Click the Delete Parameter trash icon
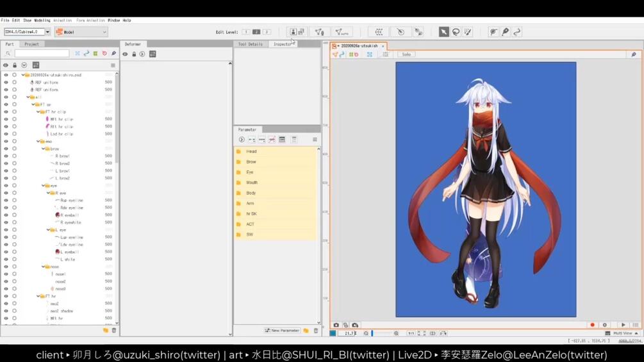Viewport: 644px width, 362px height. click(316, 331)
